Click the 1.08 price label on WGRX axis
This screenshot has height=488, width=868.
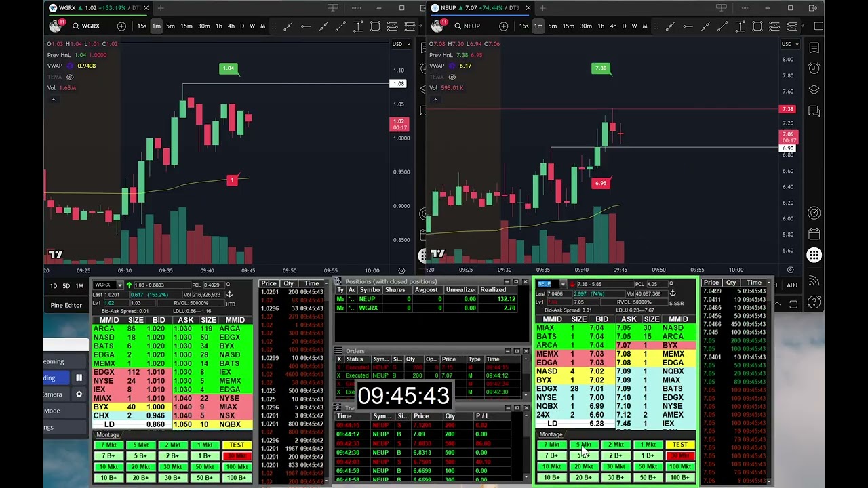398,84
